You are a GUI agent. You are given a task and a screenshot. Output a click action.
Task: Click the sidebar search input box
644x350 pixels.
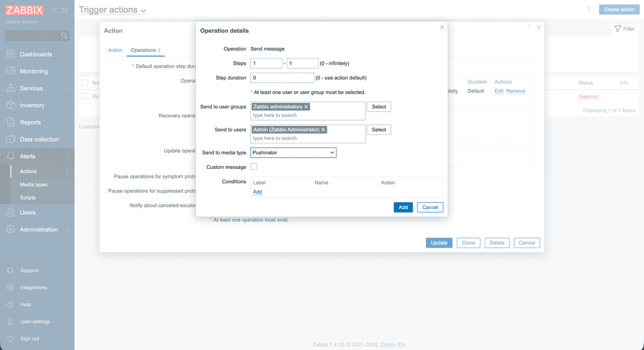pyautogui.click(x=37, y=36)
